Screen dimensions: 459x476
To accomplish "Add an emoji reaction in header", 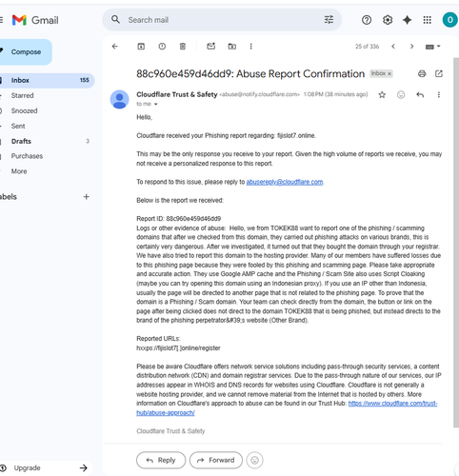I will [x=401, y=94].
